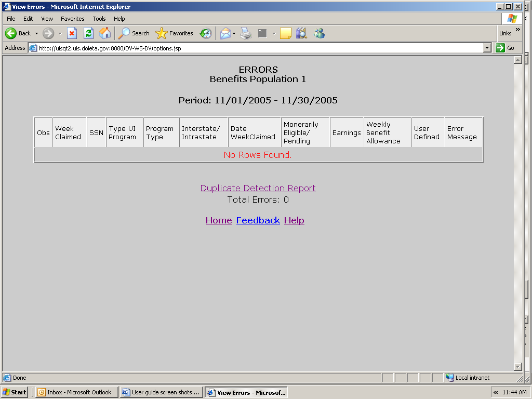Open the address bar dropdown list
Viewport: 532px width, 399px height.
click(x=487, y=48)
